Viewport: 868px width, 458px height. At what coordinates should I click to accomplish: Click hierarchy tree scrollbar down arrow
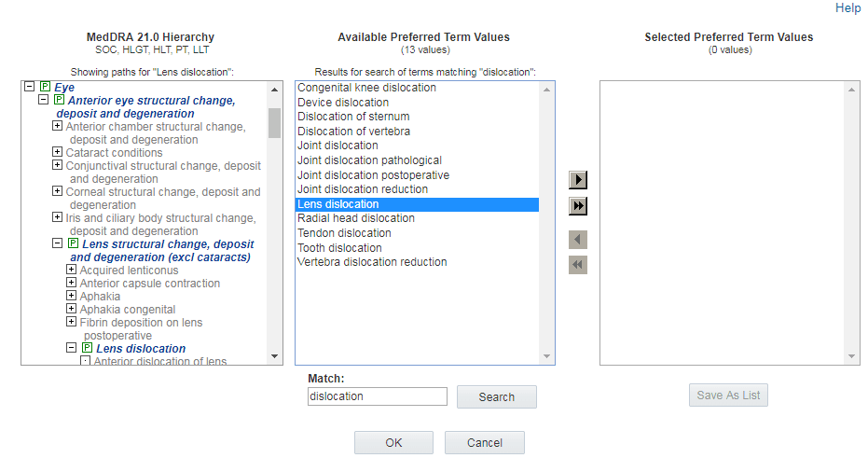275,356
